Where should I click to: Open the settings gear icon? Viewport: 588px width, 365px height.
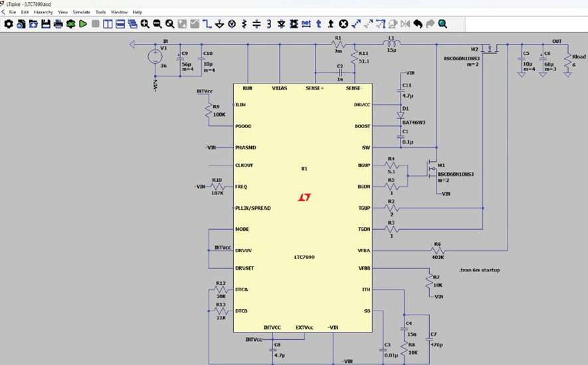click(x=9, y=24)
